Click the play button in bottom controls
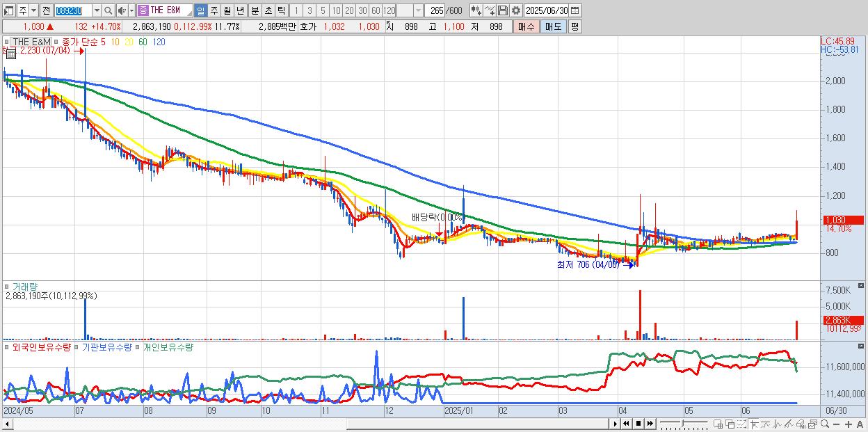 click(x=616, y=424)
